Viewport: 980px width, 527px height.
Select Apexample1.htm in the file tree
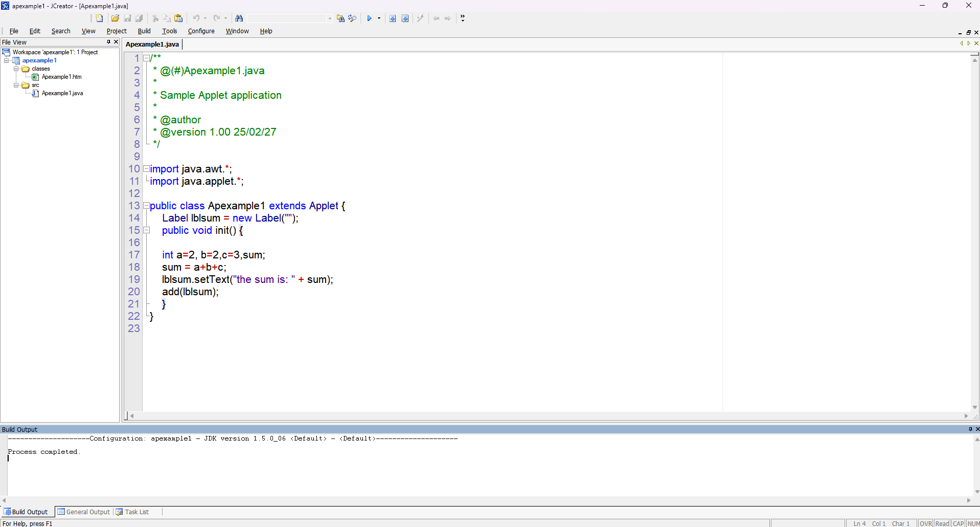[61, 77]
